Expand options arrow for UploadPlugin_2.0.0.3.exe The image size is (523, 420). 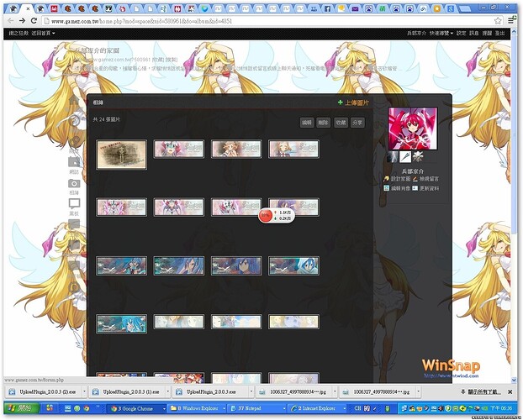(x=251, y=391)
